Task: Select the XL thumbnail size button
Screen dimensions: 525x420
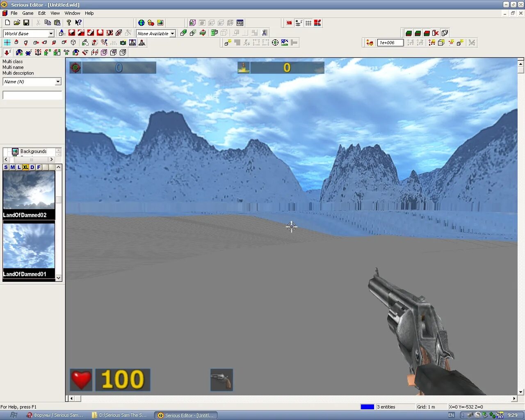Action: coord(25,167)
